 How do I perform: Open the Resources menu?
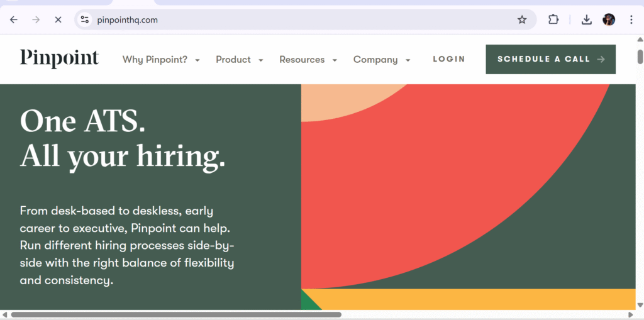[x=302, y=60]
